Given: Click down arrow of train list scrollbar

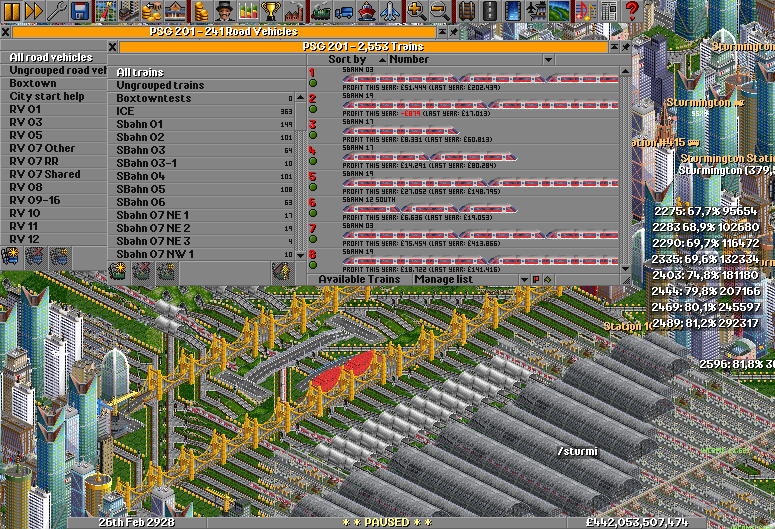Looking at the screenshot, I should [625, 268].
